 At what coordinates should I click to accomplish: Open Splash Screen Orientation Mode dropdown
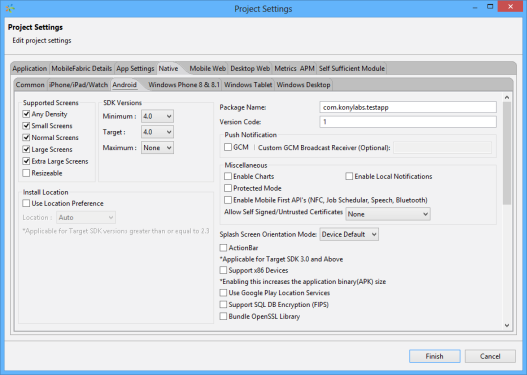[x=349, y=235]
